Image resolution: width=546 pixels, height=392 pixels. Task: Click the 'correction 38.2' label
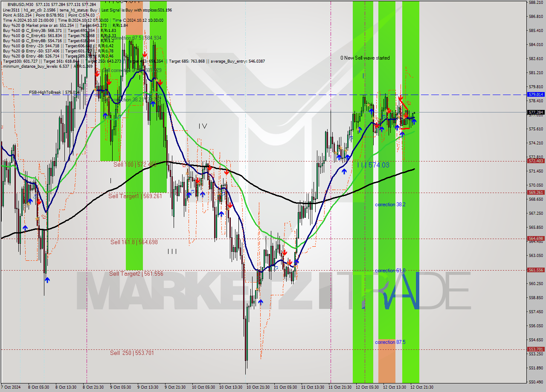click(x=390, y=205)
